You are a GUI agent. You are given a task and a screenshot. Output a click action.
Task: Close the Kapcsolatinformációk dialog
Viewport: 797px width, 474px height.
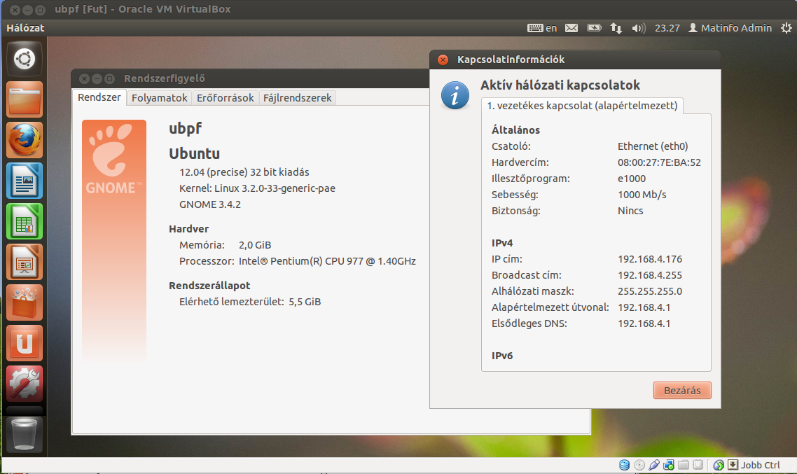pyautogui.click(x=443, y=59)
